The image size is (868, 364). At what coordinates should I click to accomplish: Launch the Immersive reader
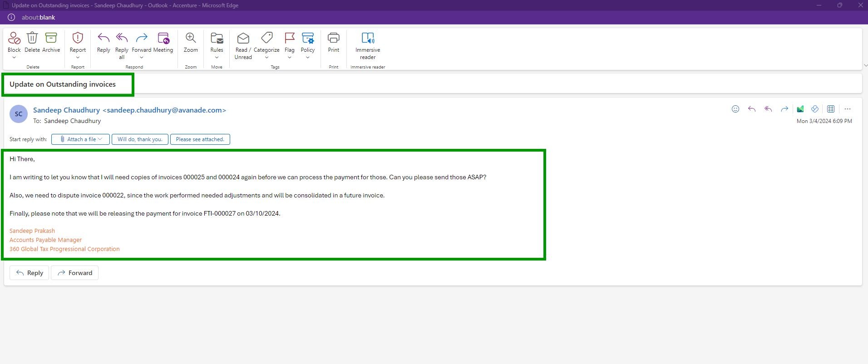point(367,38)
